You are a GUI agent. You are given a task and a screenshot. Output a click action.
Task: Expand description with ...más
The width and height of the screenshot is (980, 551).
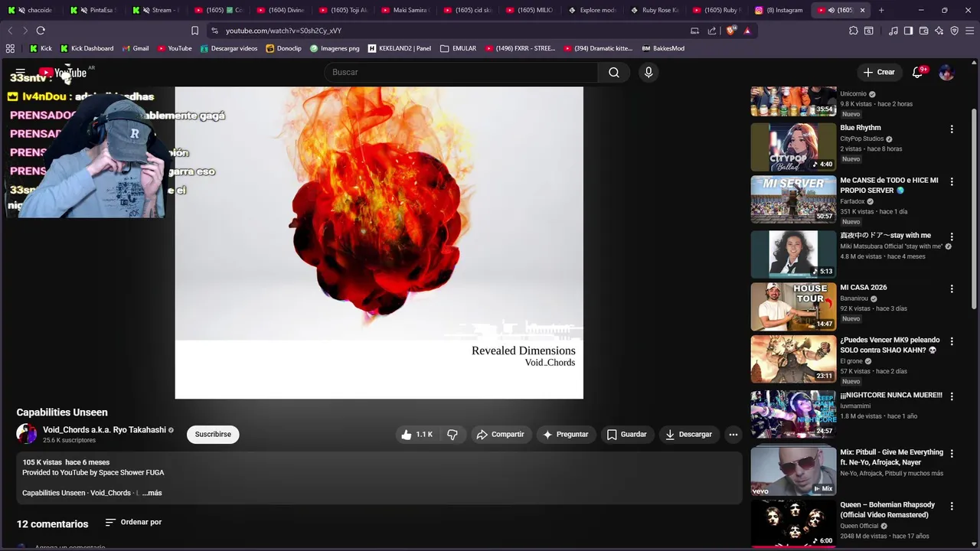[152, 493]
